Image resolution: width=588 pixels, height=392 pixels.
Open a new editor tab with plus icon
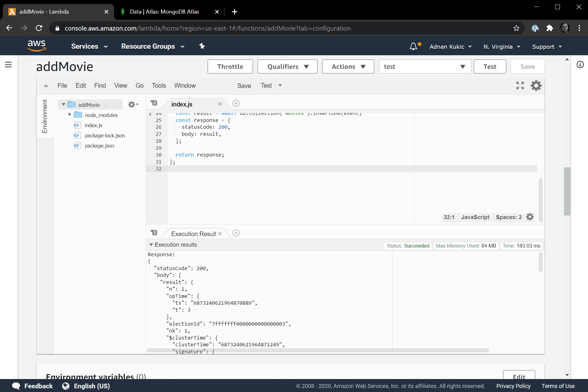click(236, 103)
